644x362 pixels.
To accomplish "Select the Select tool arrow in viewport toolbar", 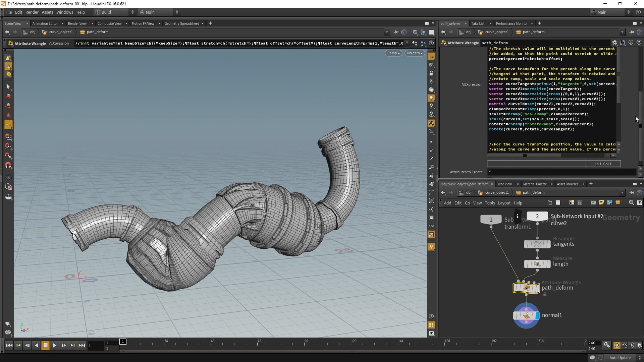I will pos(8,86).
